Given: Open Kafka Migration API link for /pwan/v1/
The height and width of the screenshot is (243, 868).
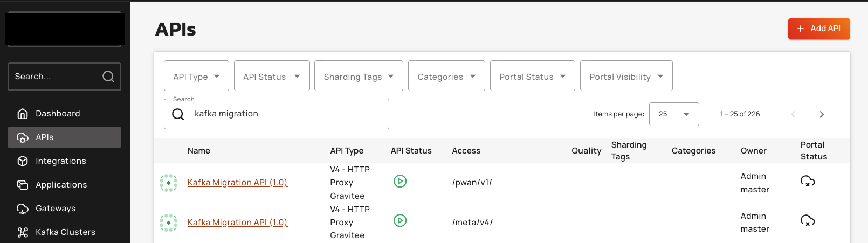Looking at the screenshot, I should click(237, 183).
